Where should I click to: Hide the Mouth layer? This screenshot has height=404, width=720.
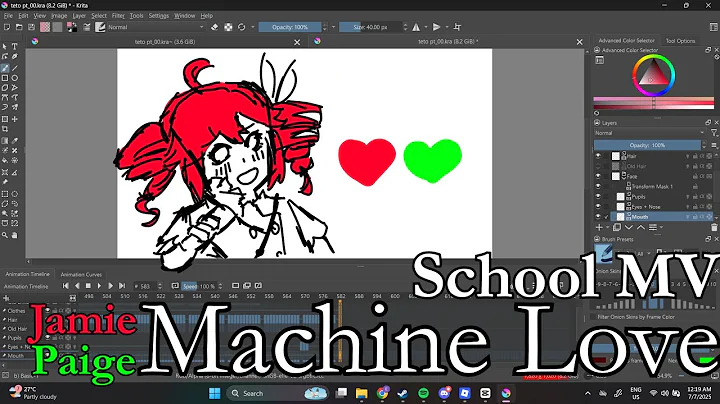click(598, 217)
